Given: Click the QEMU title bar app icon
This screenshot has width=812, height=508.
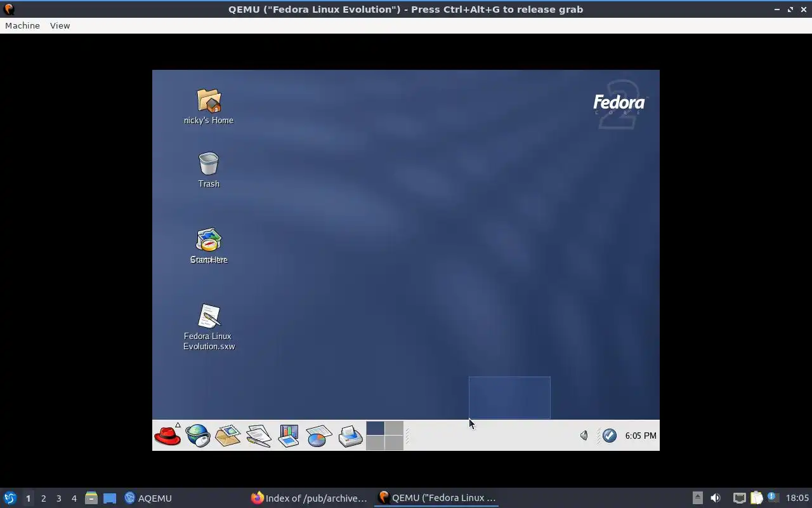Looking at the screenshot, I should [9, 9].
